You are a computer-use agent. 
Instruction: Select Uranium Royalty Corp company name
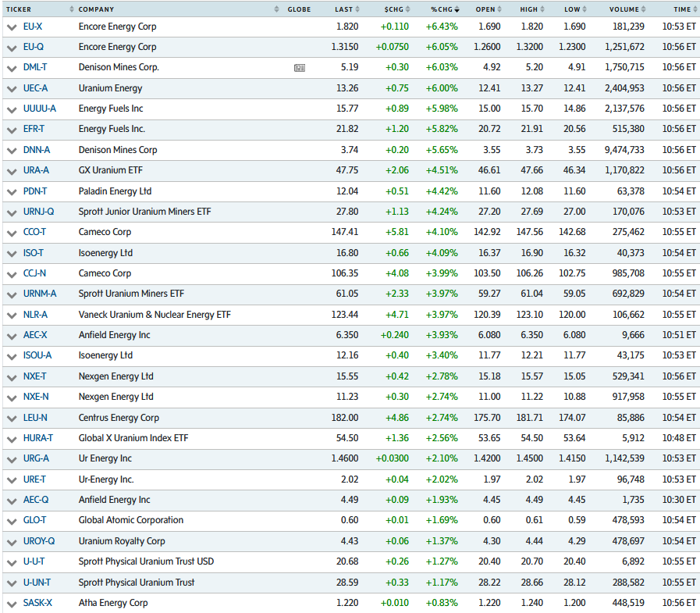[122, 541]
